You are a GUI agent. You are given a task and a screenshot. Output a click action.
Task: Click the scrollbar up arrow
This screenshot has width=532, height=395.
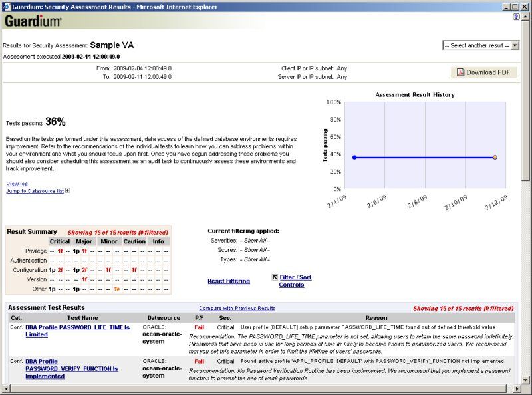pos(527,17)
